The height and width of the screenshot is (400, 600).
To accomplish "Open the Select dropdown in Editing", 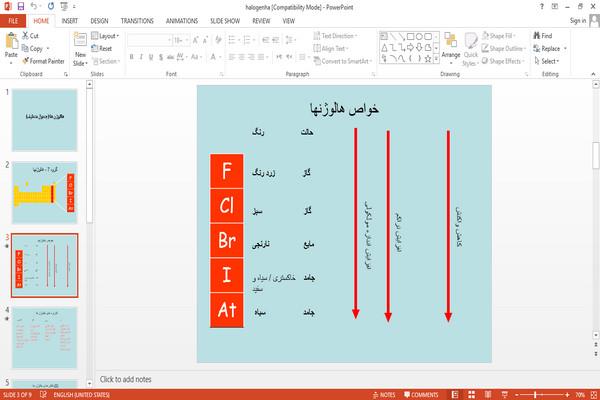I will coord(547,61).
